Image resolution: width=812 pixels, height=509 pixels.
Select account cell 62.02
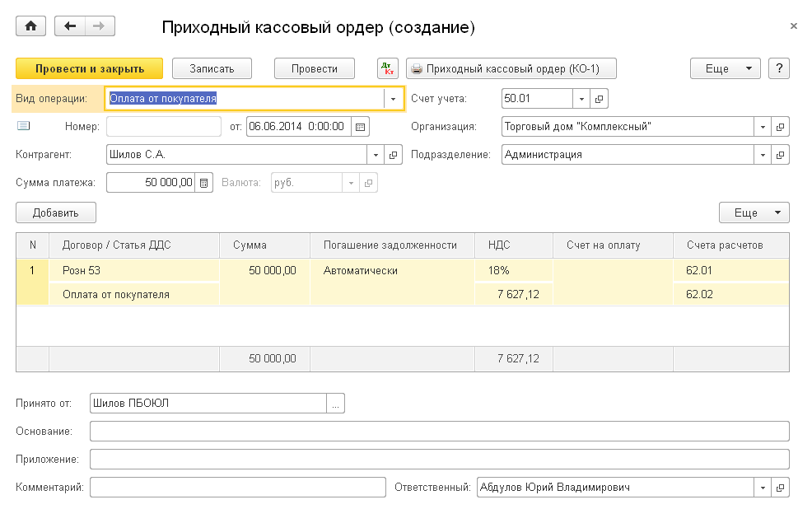click(731, 294)
